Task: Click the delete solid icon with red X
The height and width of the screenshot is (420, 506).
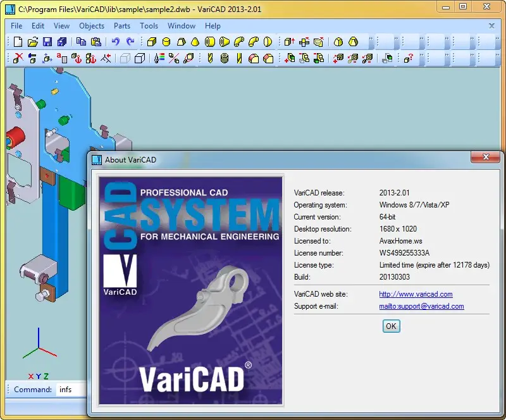Action: pyautogui.click(x=18, y=58)
